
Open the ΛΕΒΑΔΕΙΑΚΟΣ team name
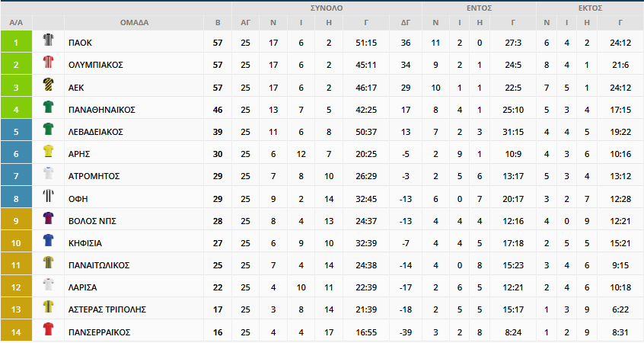pyautogui.click(x=96, y=132)
